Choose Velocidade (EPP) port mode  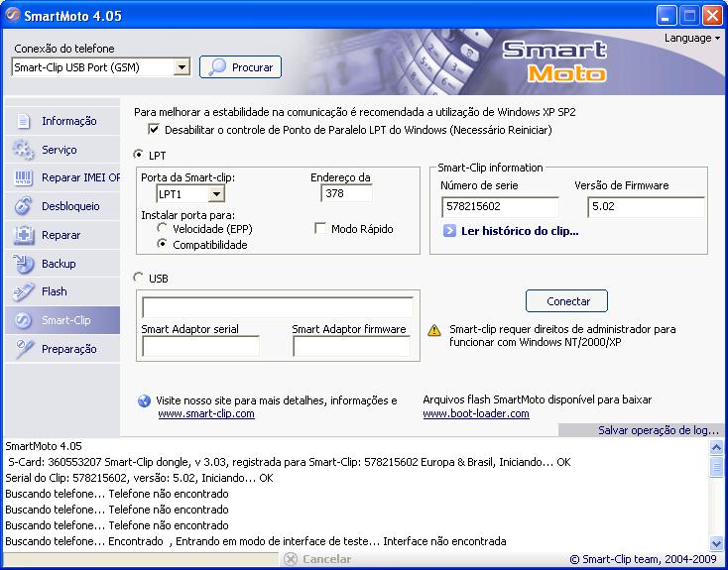pos(162,228)
